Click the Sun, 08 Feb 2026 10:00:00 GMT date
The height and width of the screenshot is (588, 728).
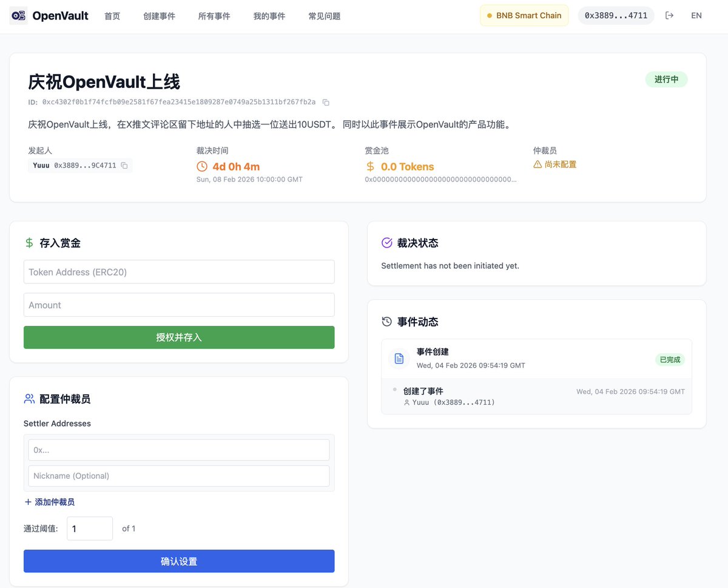[249, 180]
